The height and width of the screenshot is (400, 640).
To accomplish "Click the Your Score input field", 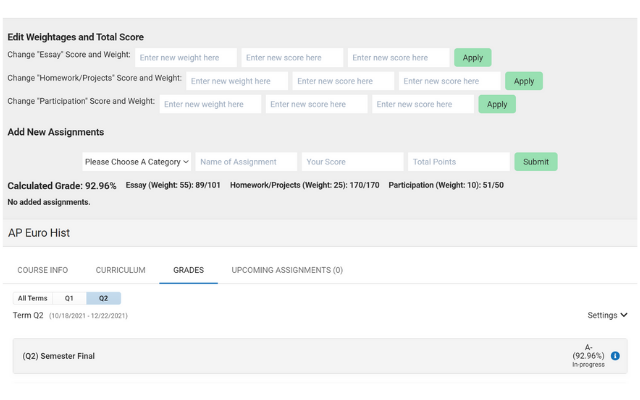I will click(353, 162).
